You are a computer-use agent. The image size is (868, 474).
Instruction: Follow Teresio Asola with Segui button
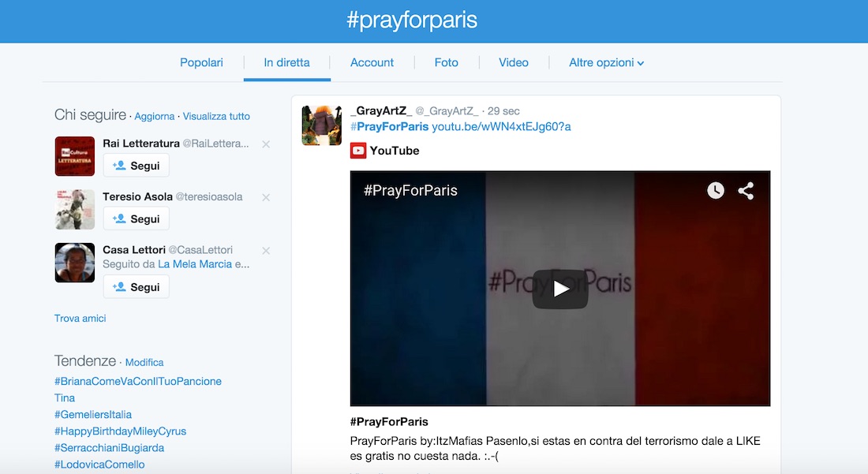pos(137,218)
